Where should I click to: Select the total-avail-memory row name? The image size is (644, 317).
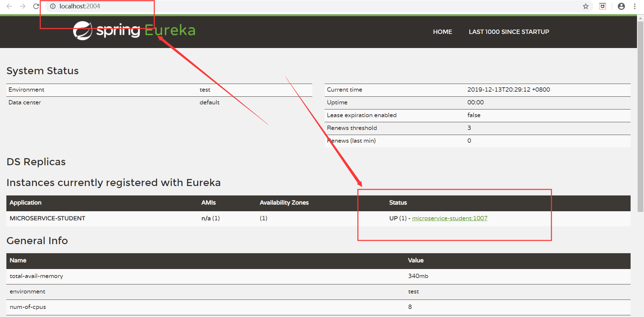pyautogui.click(x=36, y=276)
